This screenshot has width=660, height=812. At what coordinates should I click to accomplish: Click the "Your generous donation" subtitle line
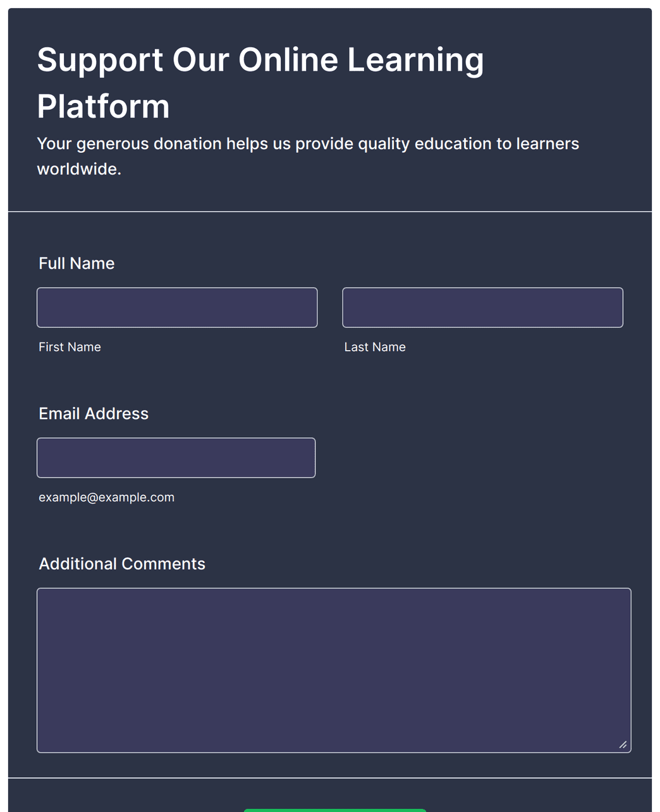coord(307,144)
